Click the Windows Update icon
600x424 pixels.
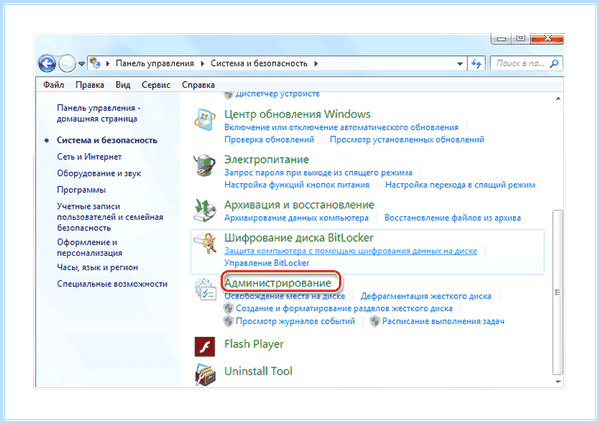point(205,120)
